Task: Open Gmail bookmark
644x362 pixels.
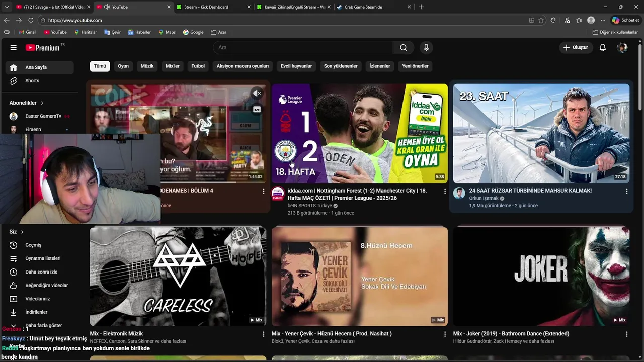Action: click(28, 32)
